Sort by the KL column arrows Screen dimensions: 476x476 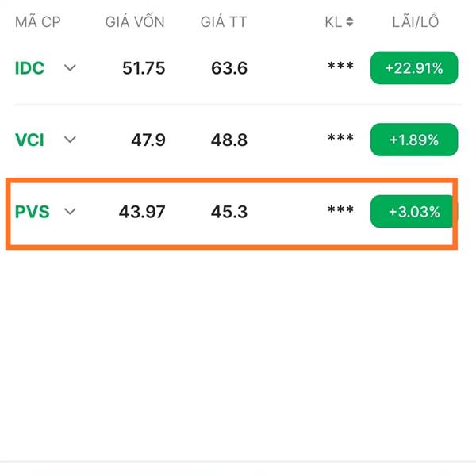click(x=350, y=22)
